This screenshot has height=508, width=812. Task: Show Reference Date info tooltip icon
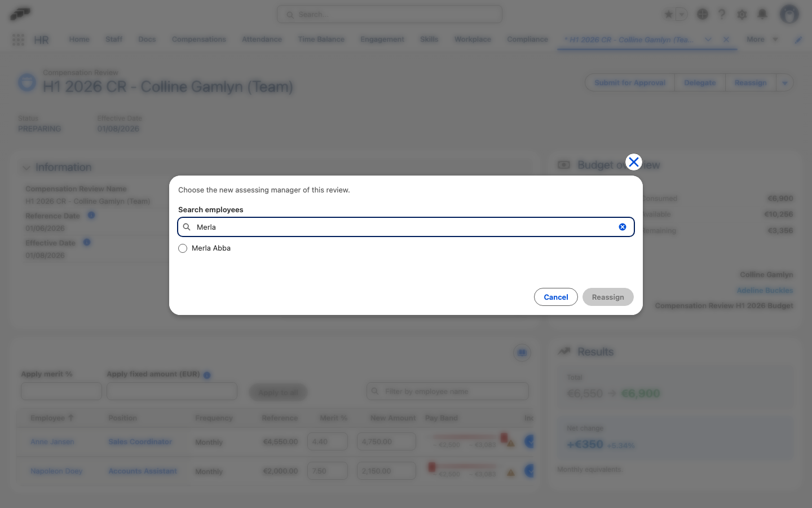pyautogui.click(x=91, y=215)
